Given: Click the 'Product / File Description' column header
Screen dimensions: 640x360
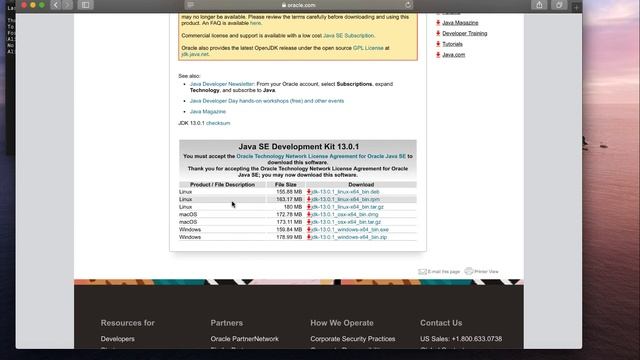Looking at the screenshot, I should 222,184.
